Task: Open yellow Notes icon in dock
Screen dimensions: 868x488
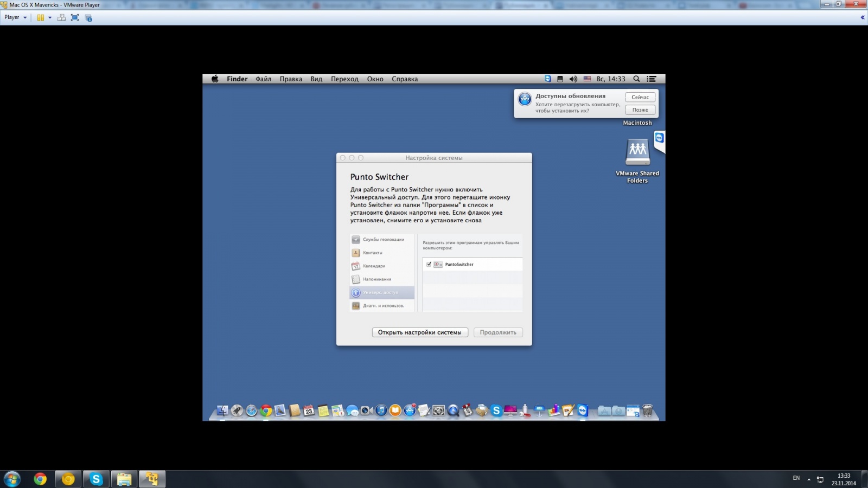Action: tap(323, 410)
